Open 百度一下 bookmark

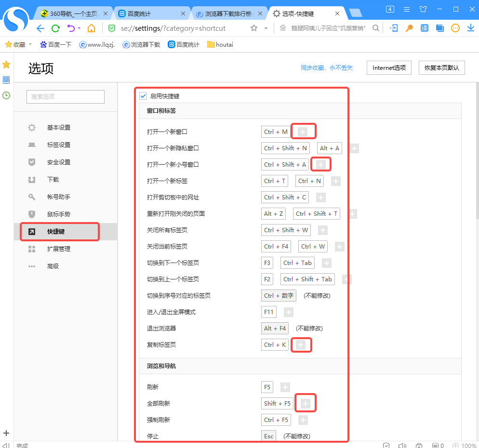(x=55, y=45)
